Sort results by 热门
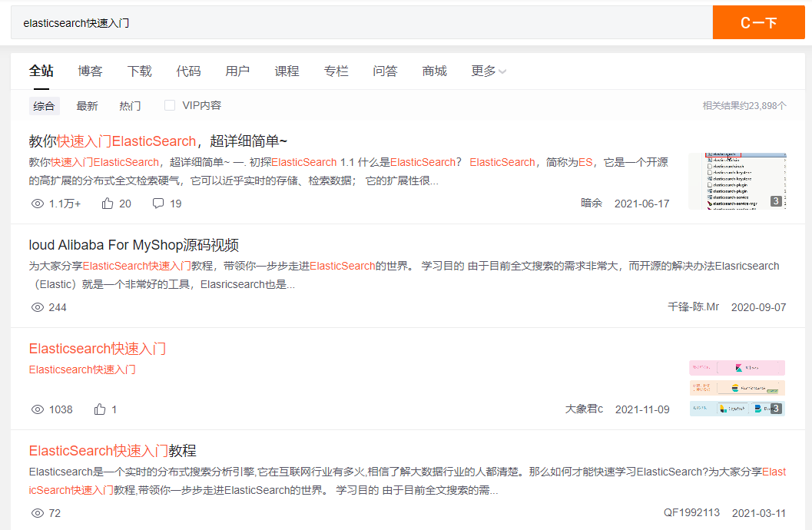The image size is (812, 530). pos(130,105)
